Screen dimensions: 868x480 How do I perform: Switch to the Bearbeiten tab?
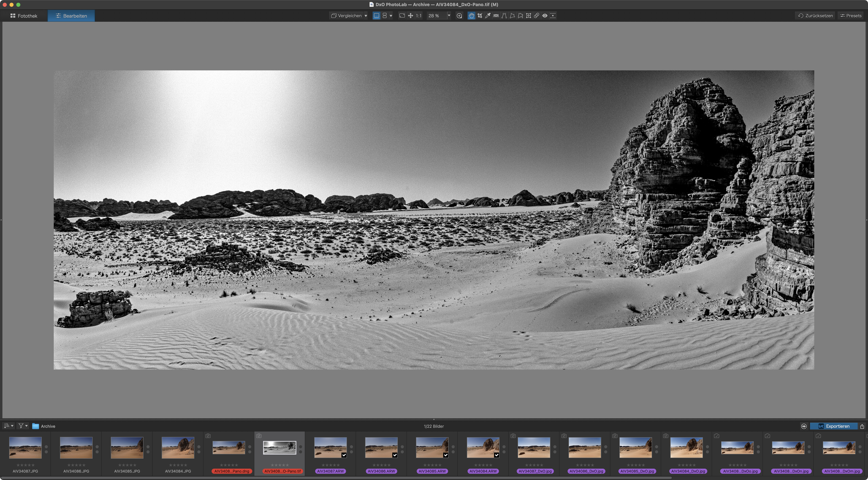pyautogui.click(x=71, y=15)
